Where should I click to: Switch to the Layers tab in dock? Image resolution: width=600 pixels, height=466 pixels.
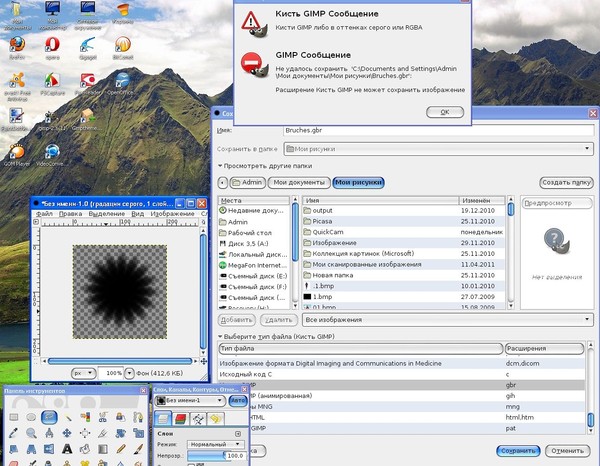163,419
